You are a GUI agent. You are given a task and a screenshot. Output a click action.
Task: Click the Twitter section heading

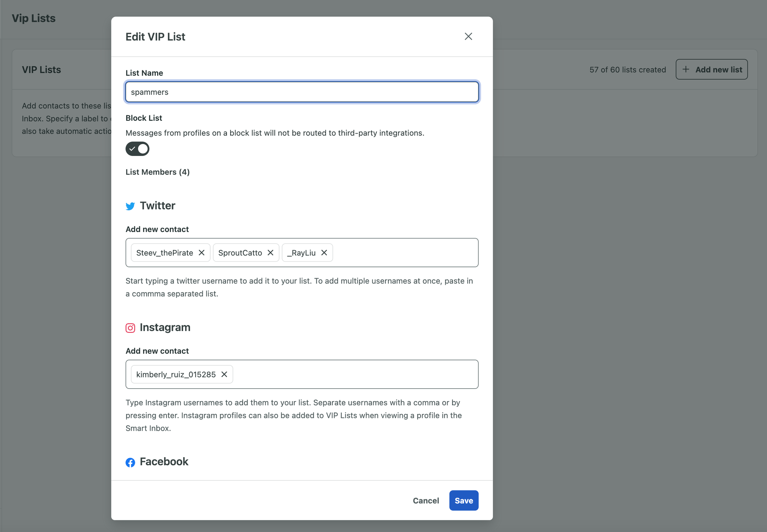(x=157, y=206)
